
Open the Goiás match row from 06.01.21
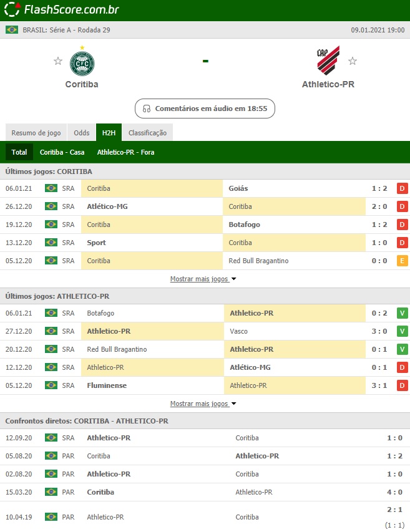(x=205, y=188)
